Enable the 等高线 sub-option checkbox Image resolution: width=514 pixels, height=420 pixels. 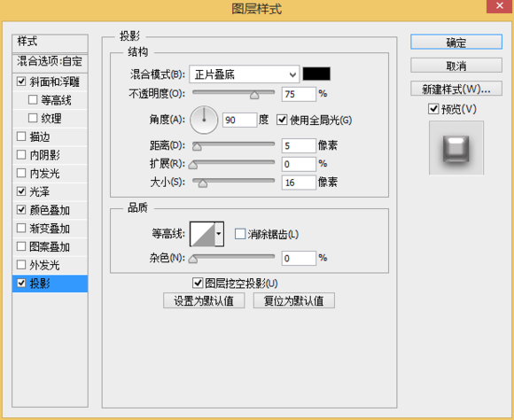(33, 99)
